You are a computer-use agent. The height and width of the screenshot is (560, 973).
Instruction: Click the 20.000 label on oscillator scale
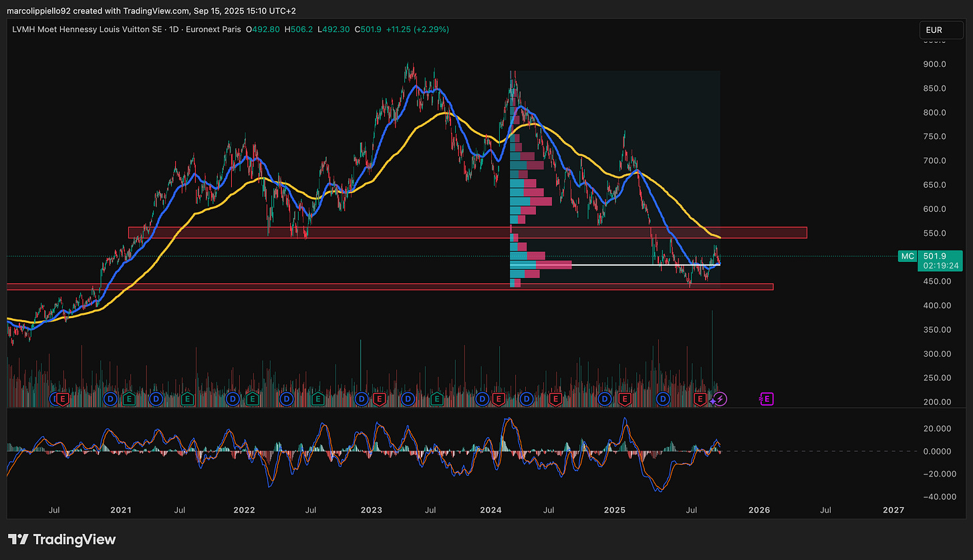tap(936, 429)
